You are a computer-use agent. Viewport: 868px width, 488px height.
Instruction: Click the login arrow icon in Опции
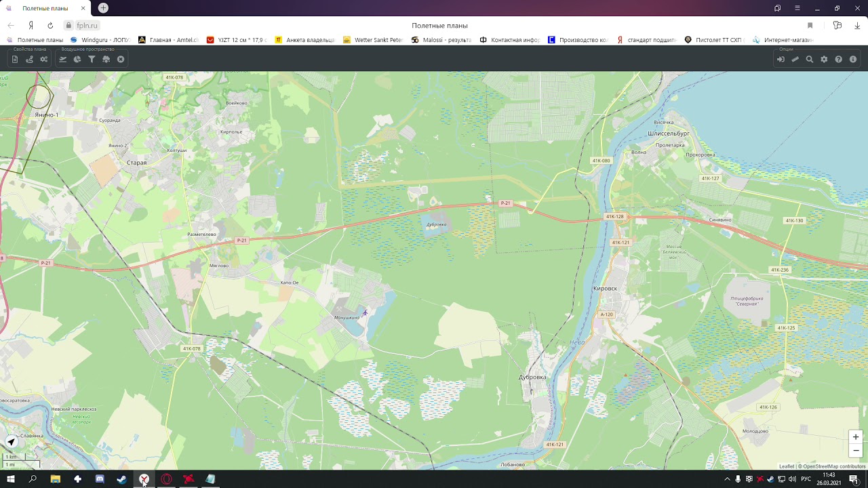click(x=781, y=60)
